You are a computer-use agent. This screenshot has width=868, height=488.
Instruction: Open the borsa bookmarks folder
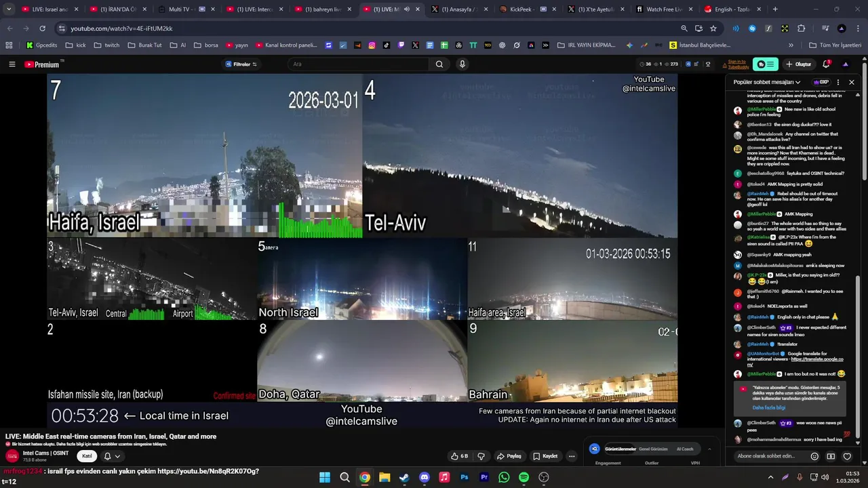[x=206, y=45]
